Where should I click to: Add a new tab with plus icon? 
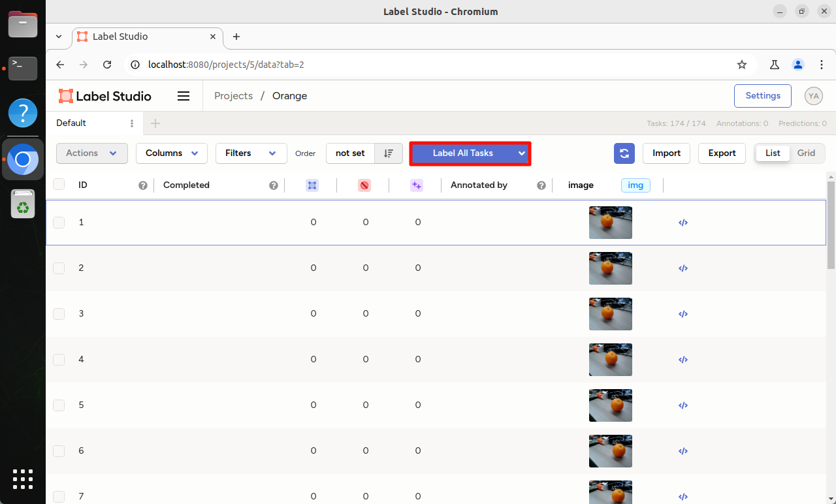pos(155,123)
